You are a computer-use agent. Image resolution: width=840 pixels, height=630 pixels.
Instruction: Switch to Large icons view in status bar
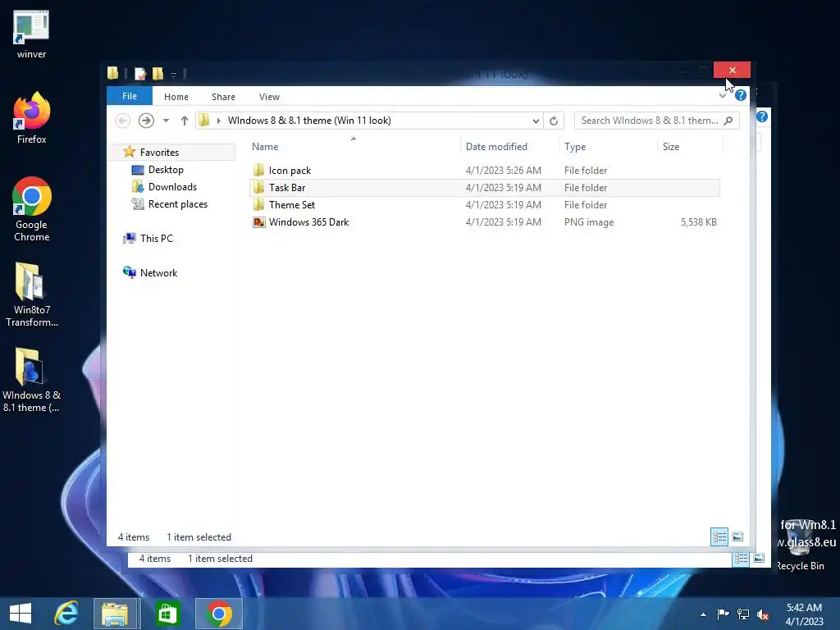pos(737,536)
